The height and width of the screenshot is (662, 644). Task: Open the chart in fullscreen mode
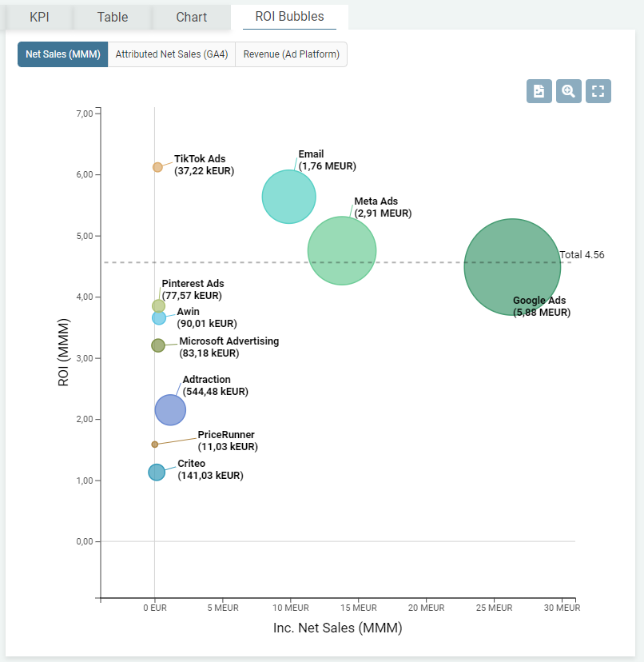pyautogui.click(x=598, y=91)
